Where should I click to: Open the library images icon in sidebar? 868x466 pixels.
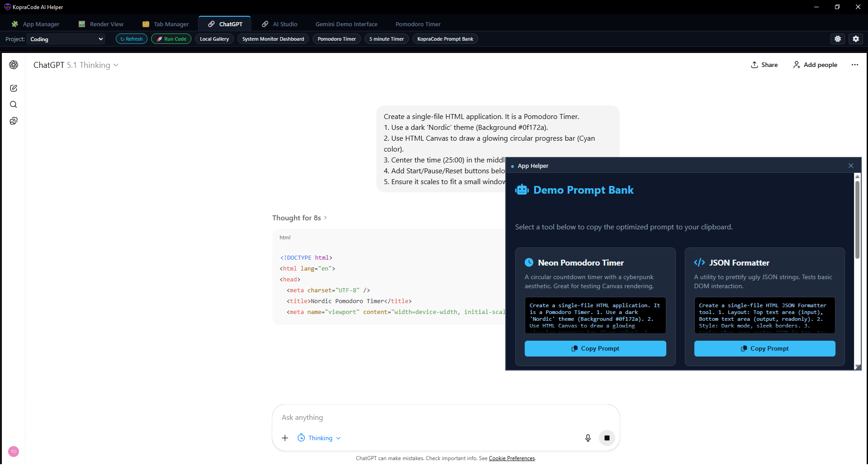[x=14, y=121]
